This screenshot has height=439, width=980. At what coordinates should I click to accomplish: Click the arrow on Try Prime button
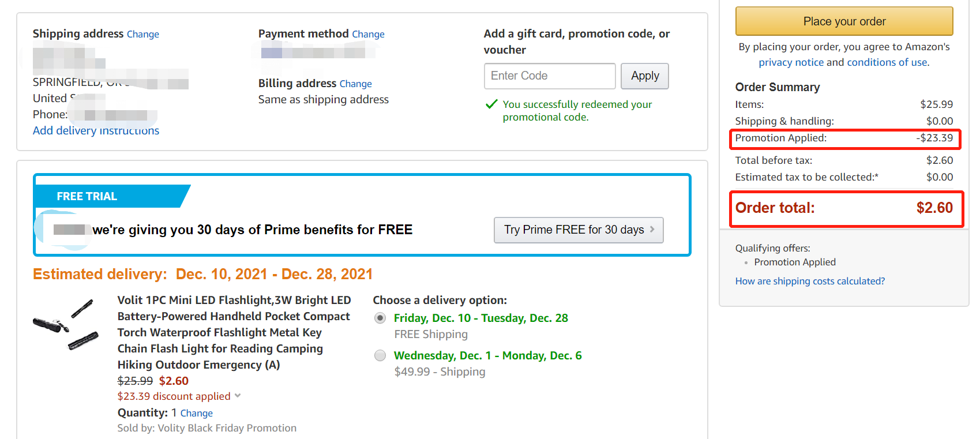(x=652, y=229)
